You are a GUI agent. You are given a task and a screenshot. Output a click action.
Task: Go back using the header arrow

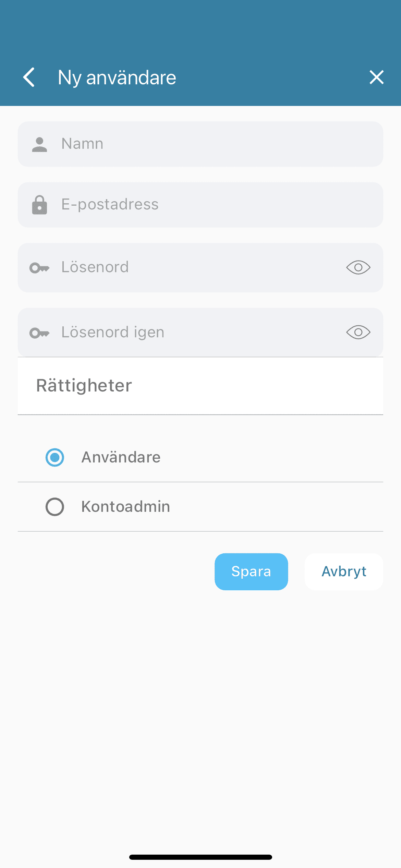pyautogui.click(x=29, y=77)
